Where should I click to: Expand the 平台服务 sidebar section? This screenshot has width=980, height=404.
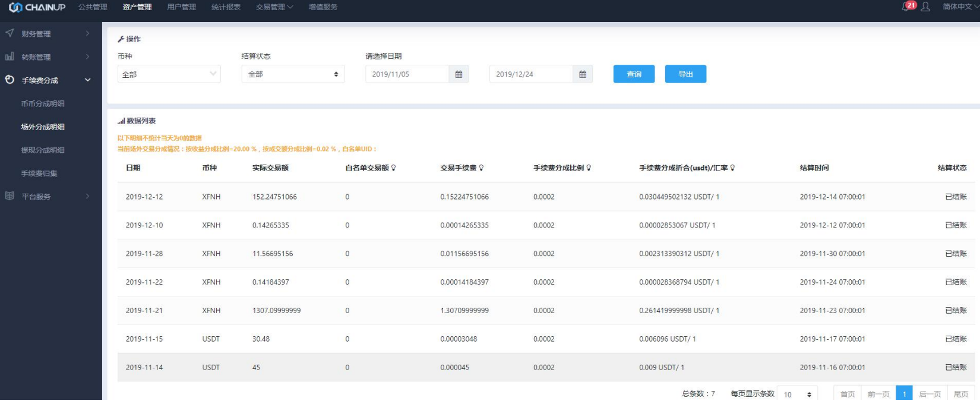click(87, 196)
